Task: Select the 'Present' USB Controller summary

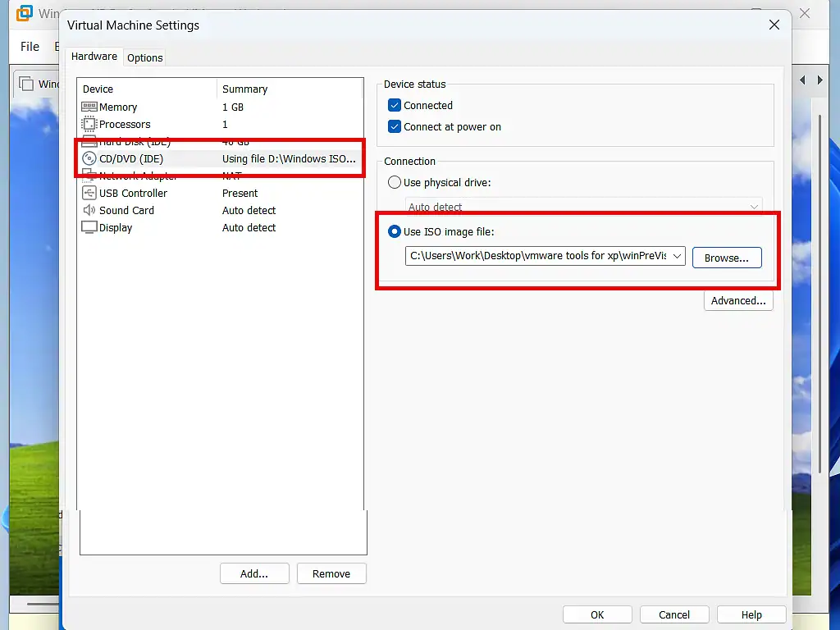Action: coord(240,193)
